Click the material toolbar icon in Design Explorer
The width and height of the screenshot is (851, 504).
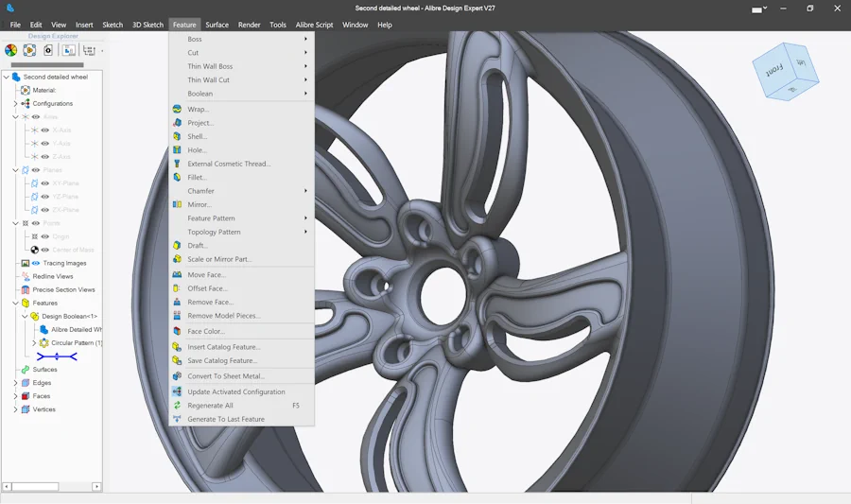[29, 50]
